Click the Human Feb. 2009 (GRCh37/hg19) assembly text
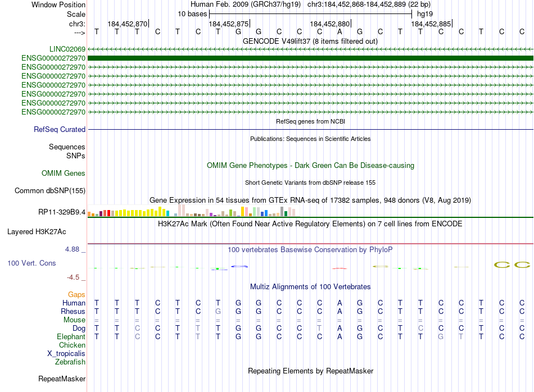The height and width of the screenshot is (392, 534). pyautogui.click(x=246, y=4)
